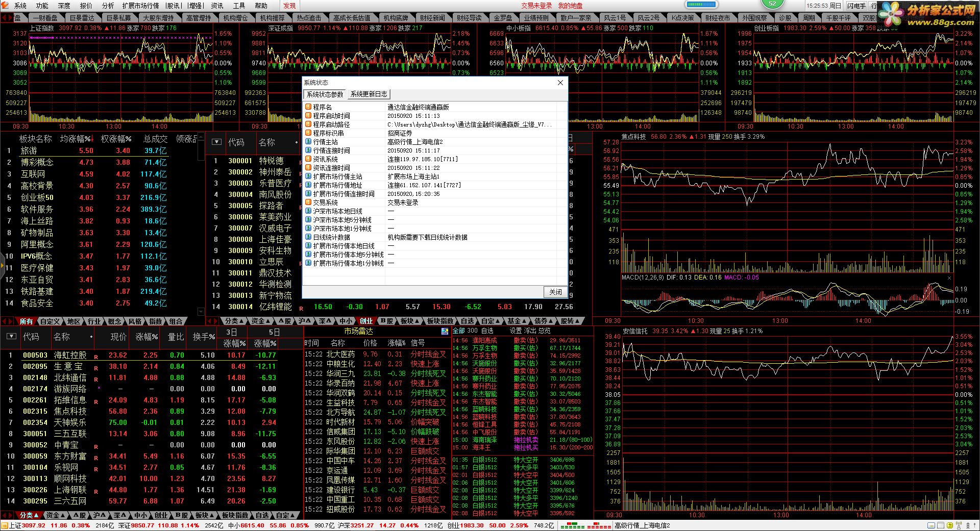Screen dimensions: 980x531
Task: Open the 系统 menu
Action: pyautogui.click(x=20, y=6)
